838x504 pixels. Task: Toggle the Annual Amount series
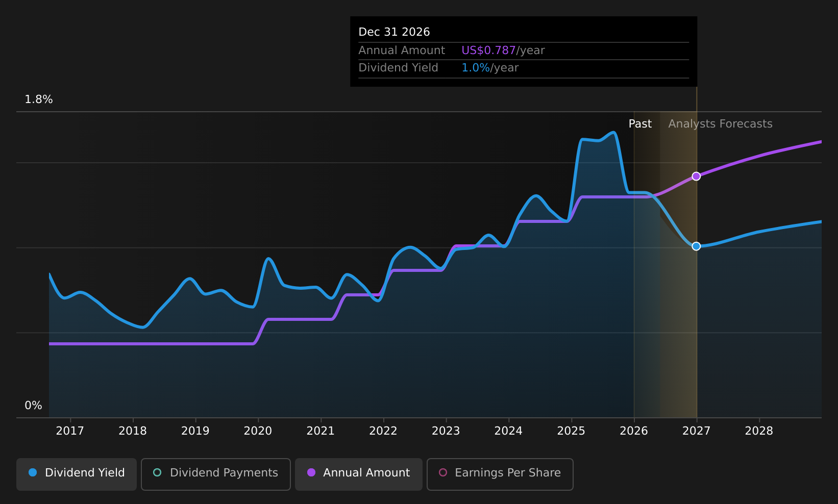(359, 474)
